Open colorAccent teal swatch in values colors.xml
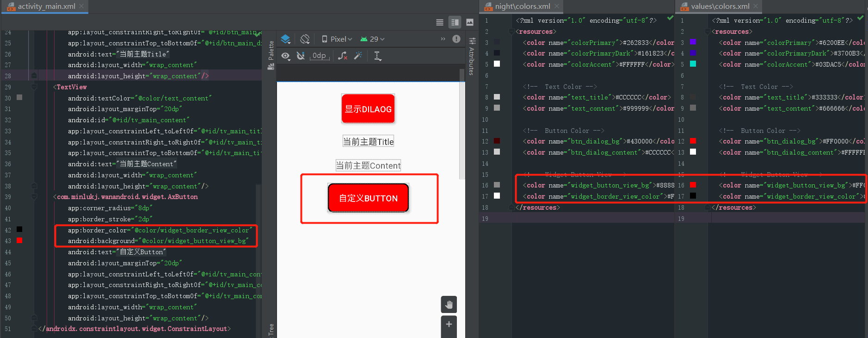The width and height of the screenshot is (868, 338). [693, 63]
